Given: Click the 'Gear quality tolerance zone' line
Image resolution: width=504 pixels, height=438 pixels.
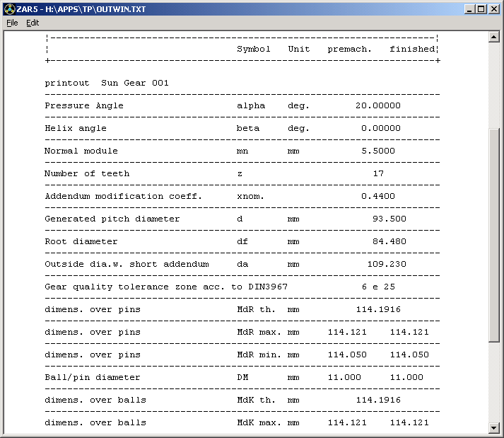Looking at the screenshot, I should click(x=166, y=287).
